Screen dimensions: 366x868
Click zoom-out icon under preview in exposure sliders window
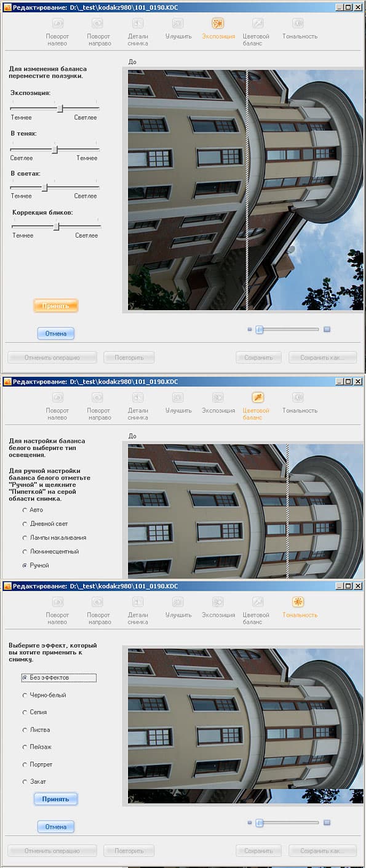click(x=250, y=329)
